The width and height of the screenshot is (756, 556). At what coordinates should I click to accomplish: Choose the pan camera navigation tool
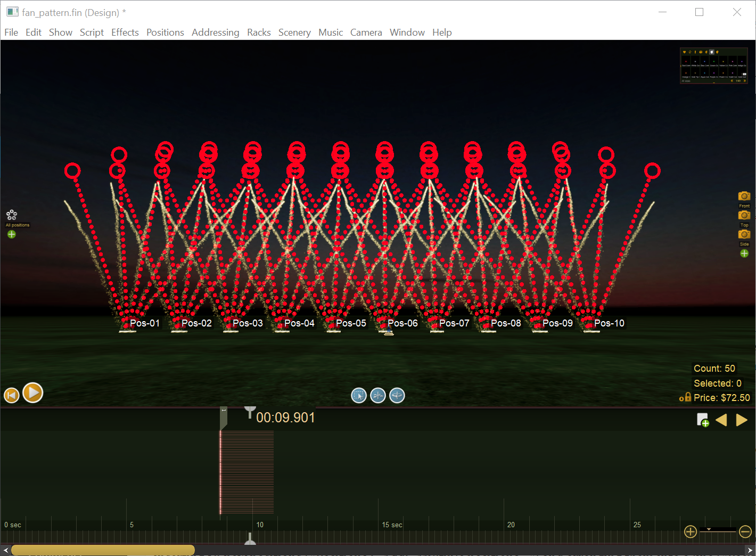[378, 395]
